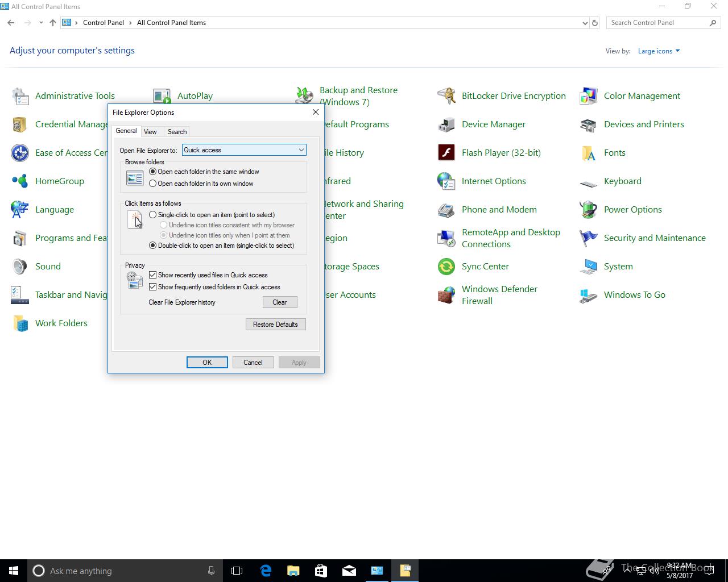Open the Taskbar and Navigation icon
This screenshot has width=728, height=582.
point(20,295)
